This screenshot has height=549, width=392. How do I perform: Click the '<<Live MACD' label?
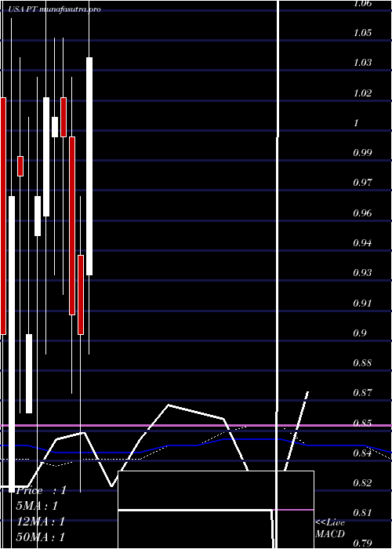click(330, 528)
